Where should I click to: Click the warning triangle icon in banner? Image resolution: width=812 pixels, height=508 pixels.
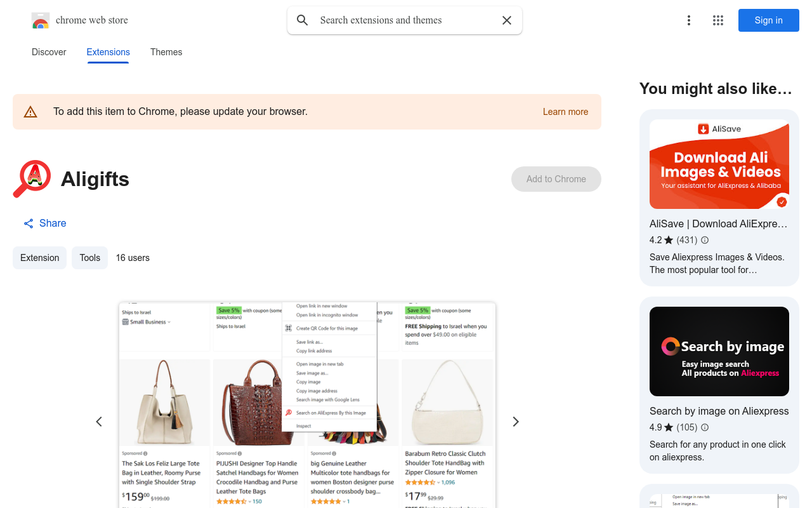tap(30, 112)
